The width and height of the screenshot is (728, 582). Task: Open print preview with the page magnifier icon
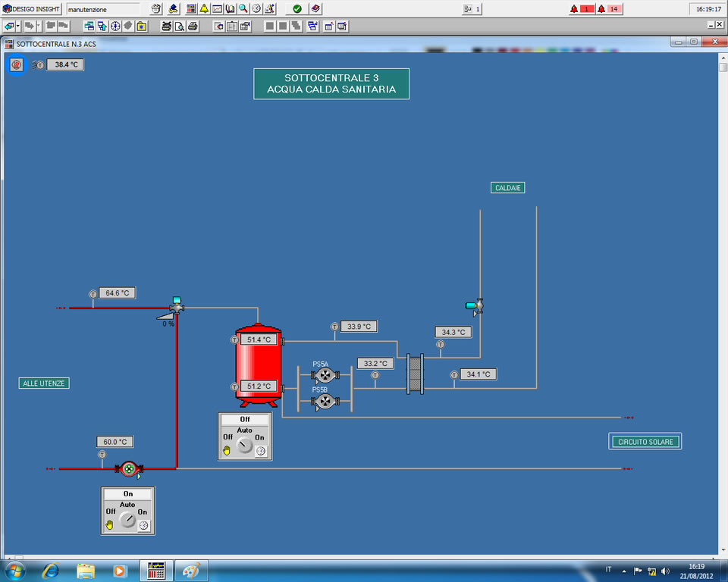click(x=180, y=27)
